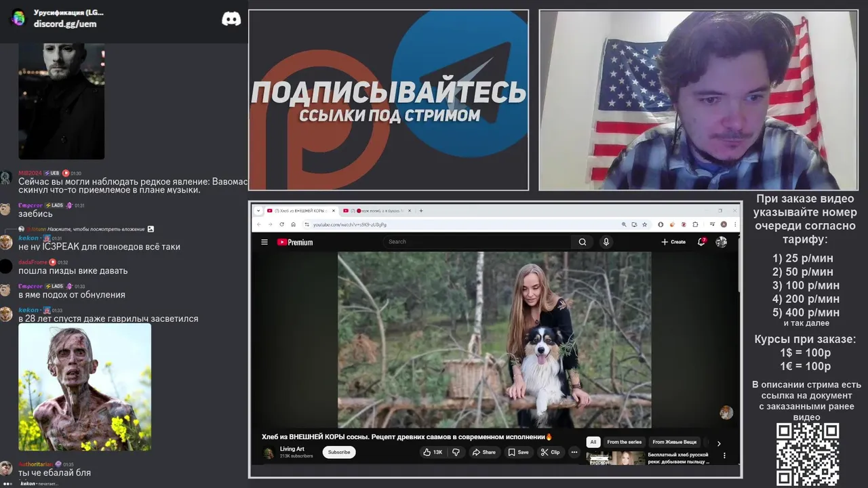Select the 'From the series' chip
This screenshot has height=488, width=868.
(x=624, y=442)
